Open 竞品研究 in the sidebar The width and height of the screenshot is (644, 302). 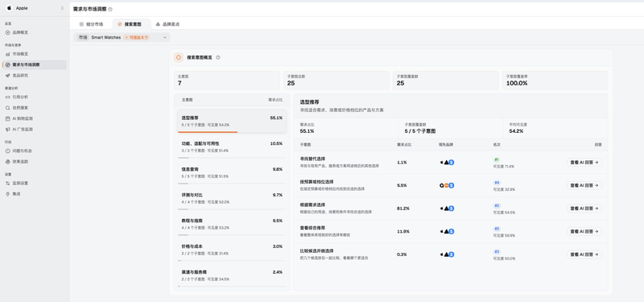pyautogui.click(x=35, y=76)
